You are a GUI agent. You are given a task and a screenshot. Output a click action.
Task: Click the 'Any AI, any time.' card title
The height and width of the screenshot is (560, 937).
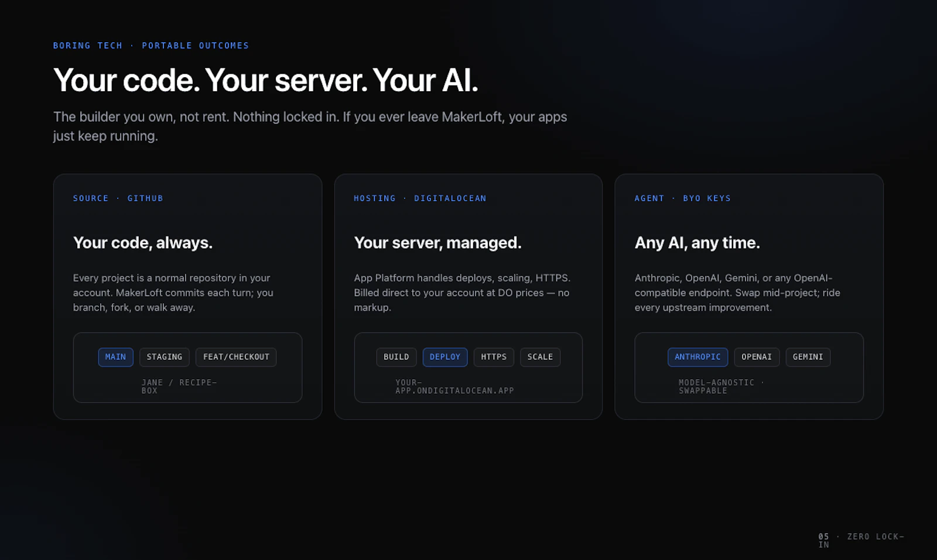tap(697, 243)
